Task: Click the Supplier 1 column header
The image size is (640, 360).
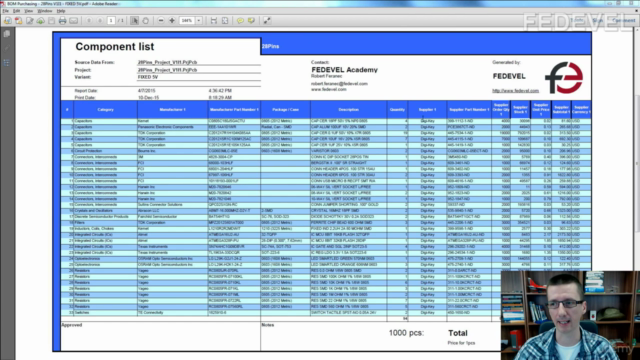Action: [427, 110]
